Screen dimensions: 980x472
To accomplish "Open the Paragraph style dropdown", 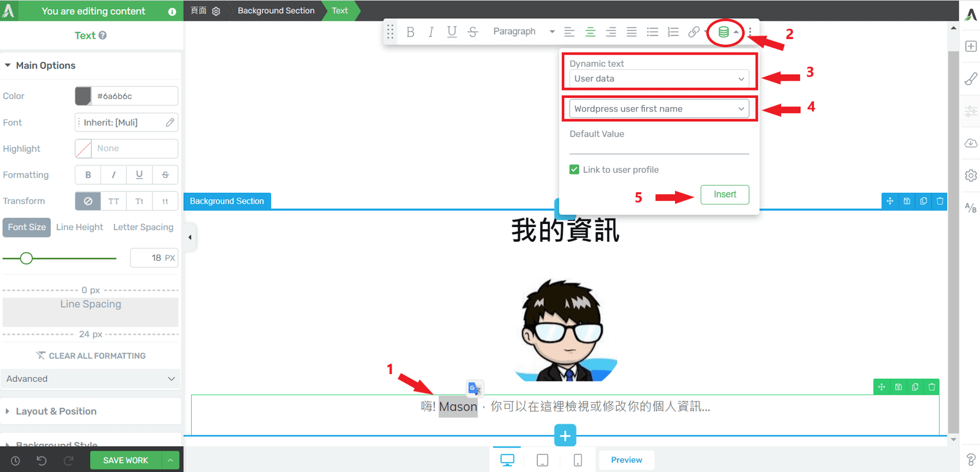I will (524, 32).
